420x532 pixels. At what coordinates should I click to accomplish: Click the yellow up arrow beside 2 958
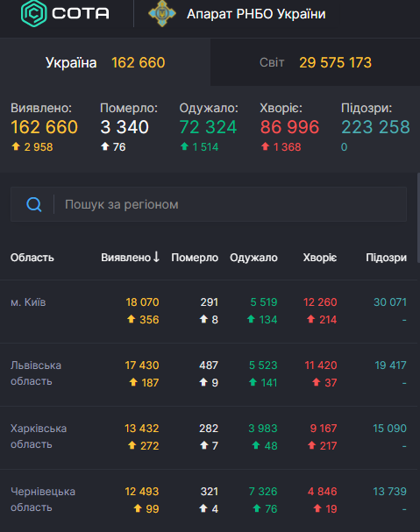(16, 146)
